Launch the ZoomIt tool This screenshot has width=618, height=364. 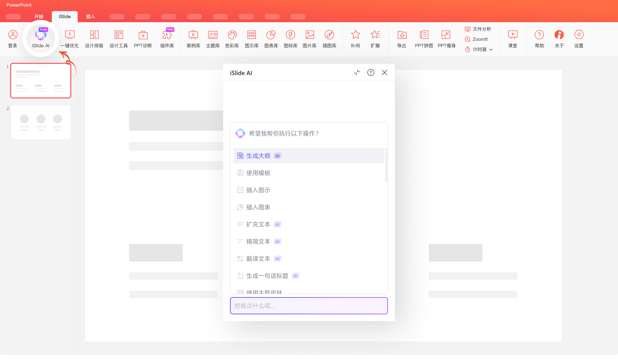coord(476,39)
